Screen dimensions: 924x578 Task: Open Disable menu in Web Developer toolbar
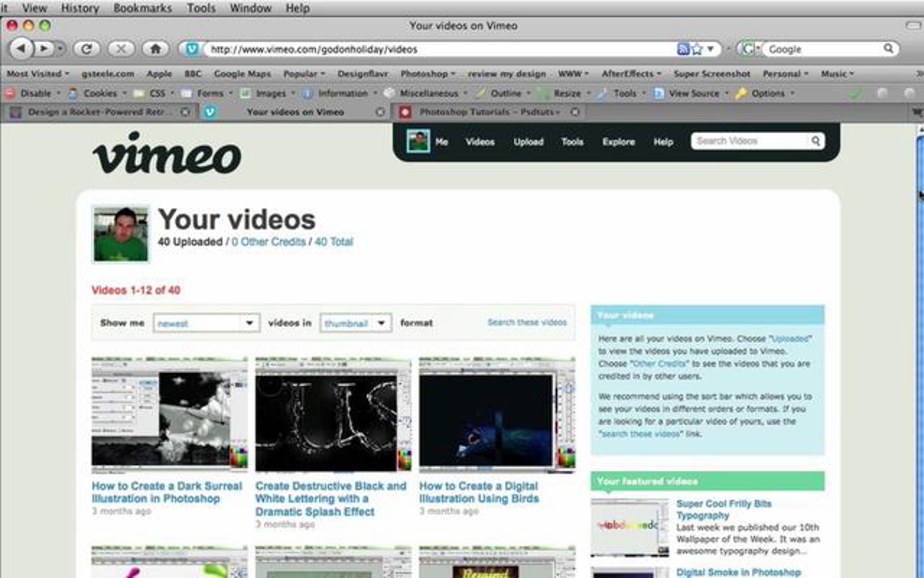coord(33,93)
